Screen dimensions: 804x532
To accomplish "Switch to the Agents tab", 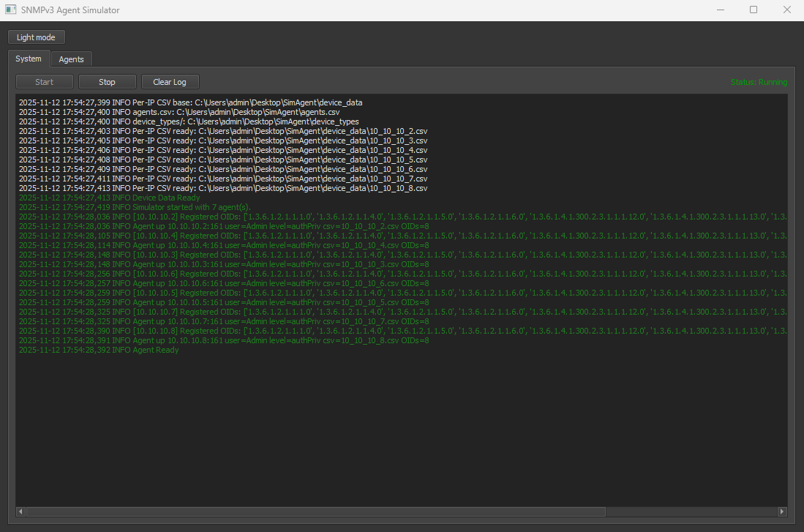I will tap(71, 59).
